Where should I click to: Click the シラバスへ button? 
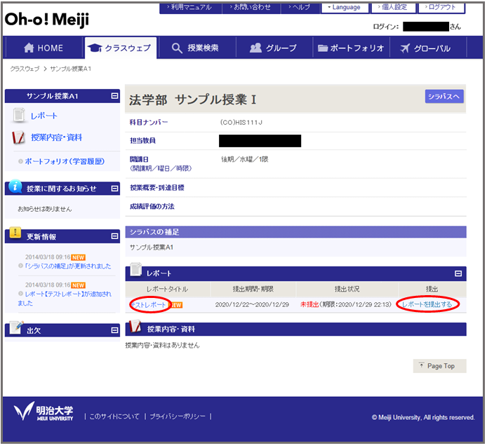444,97
